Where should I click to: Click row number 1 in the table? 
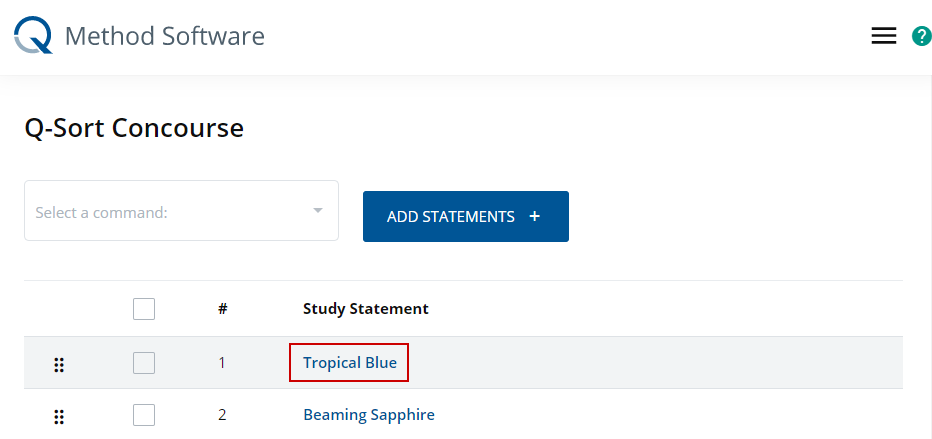coord(222,363)
